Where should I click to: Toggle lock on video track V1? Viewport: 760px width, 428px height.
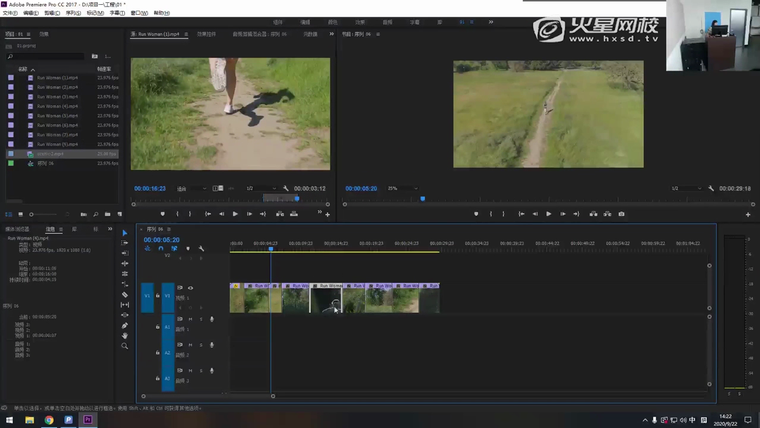point(158,296)
